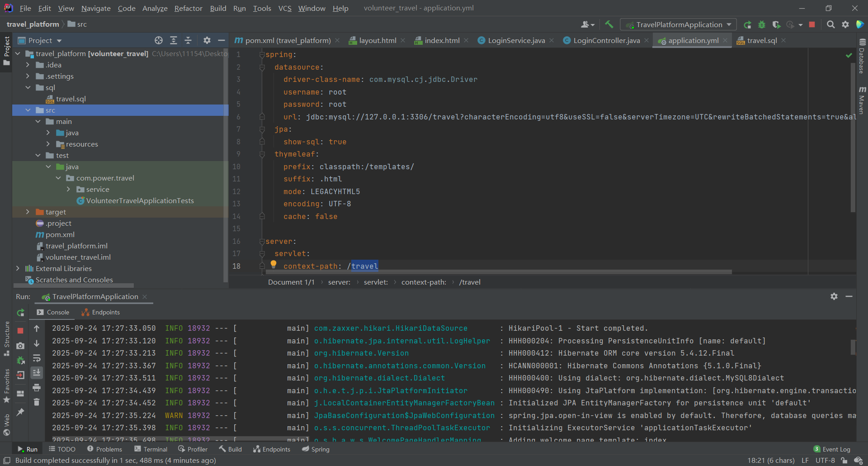868x466 pixels.
Task: Expand the .idea folder
Action: point(28,65)
